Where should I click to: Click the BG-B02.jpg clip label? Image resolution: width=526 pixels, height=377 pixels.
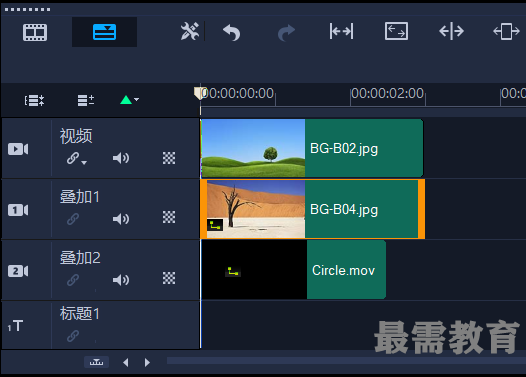tap(344, 149)
